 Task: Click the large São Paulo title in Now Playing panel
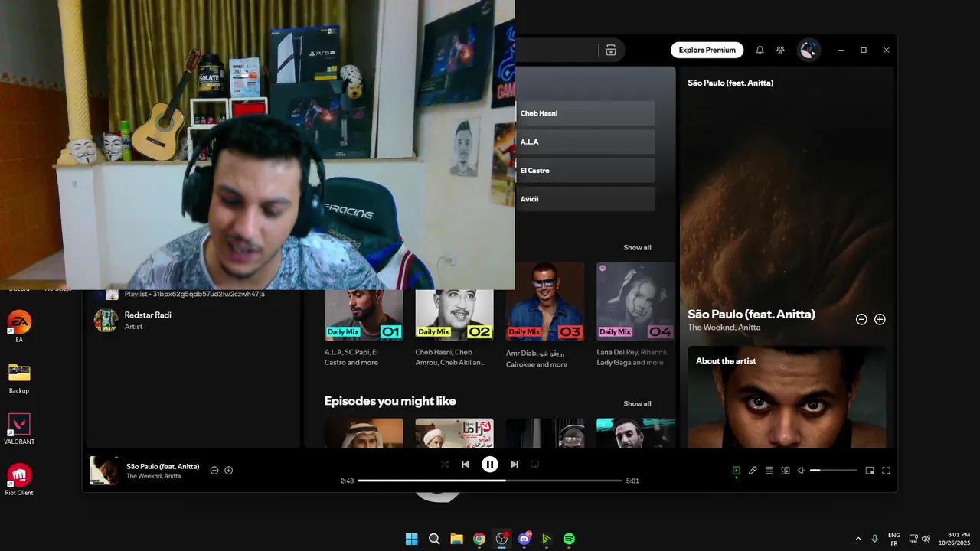point(751,314)
